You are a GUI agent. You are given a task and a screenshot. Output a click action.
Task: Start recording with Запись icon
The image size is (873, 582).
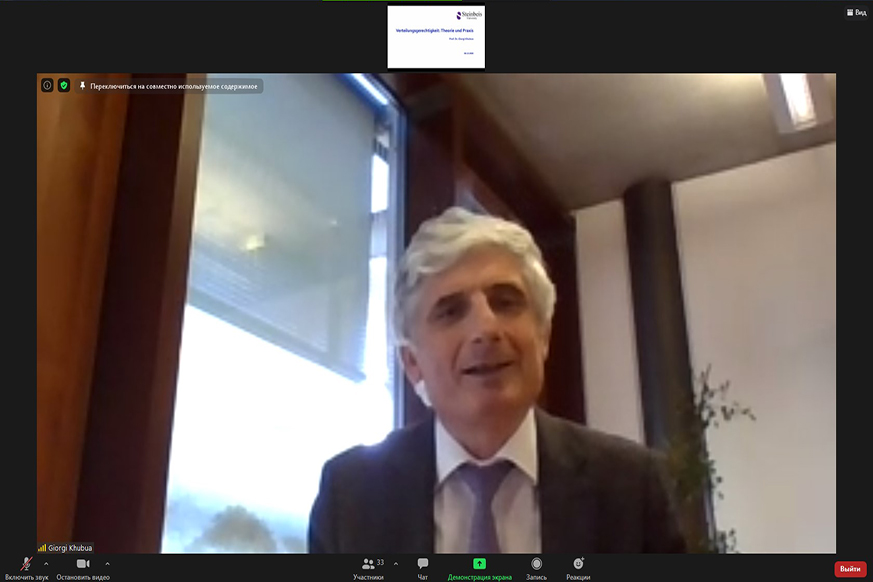coord(537,565)
